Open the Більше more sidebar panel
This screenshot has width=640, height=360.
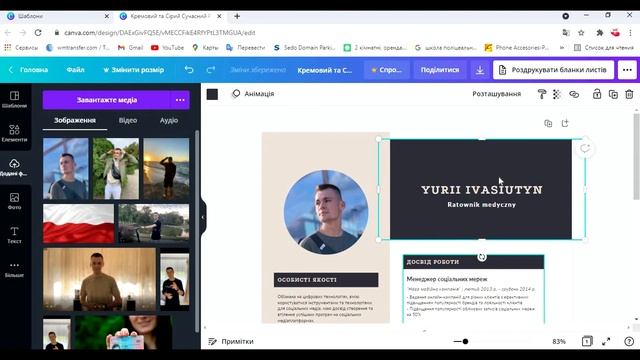(14, 269)
